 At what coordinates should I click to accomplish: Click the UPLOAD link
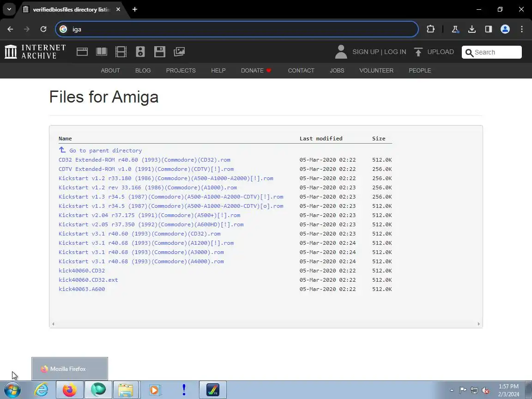(x=441, y=52)
